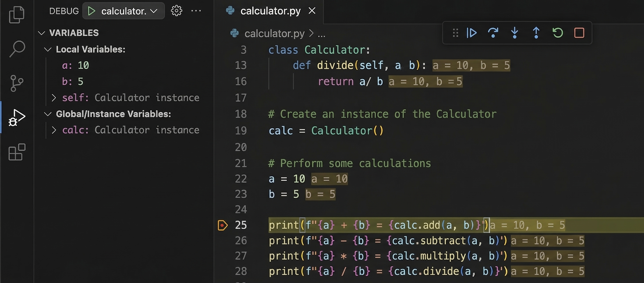Screen dimensions: 644x283
Task: Restart the debug session
Action: (558, 33)
